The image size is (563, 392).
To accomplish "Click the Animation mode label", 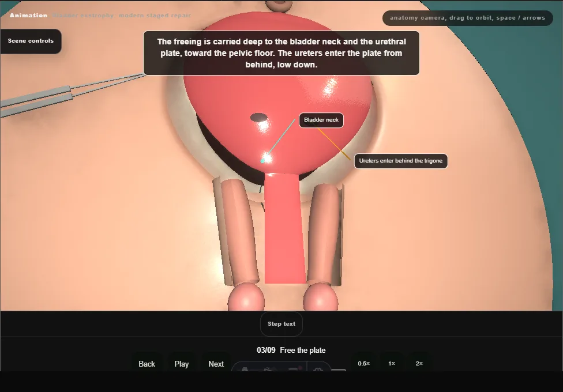I will (28, 16).
